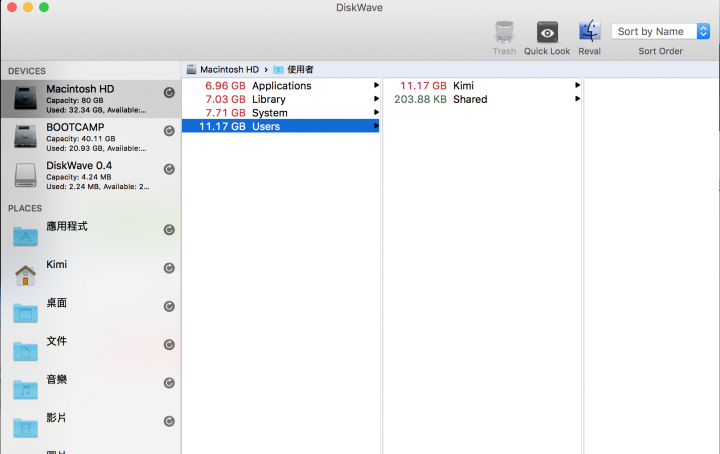Refresh the 影片 place
Viewport: 720px width, 454px height.
[x=169, y=421]
